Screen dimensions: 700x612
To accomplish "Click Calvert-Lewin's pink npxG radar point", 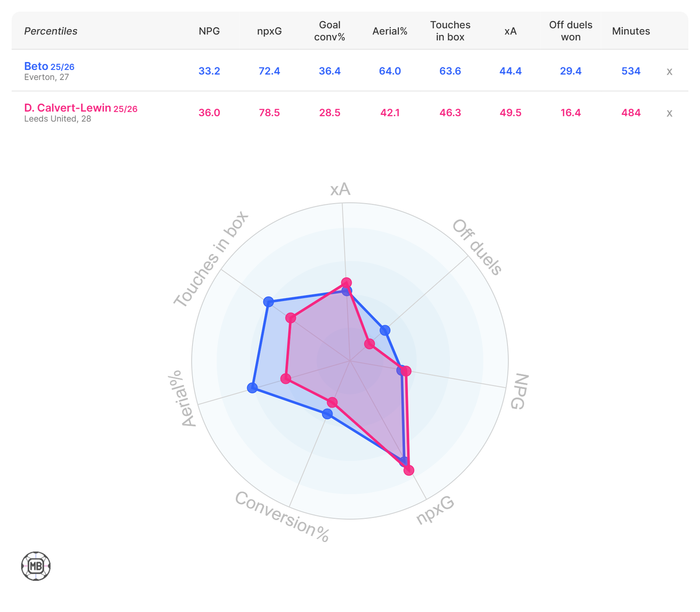I will 409,470.
